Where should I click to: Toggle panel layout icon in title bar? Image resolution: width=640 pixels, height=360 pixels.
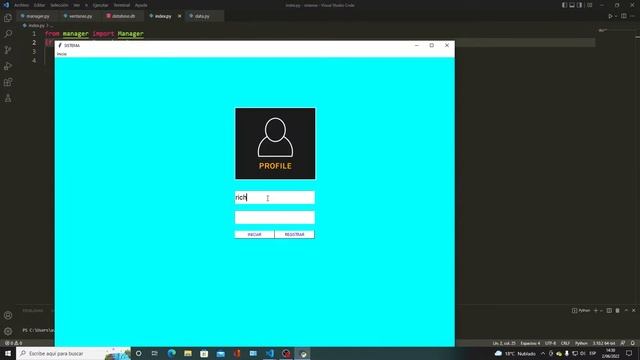[572, 5]
